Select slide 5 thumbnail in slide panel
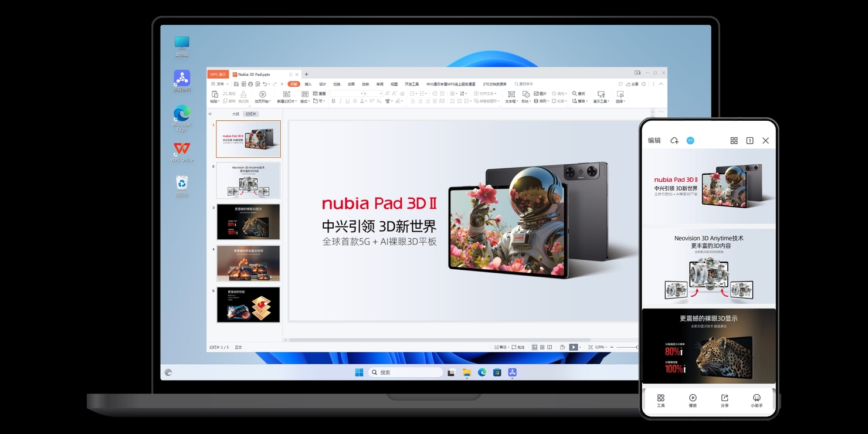 [x=248, y=304]
